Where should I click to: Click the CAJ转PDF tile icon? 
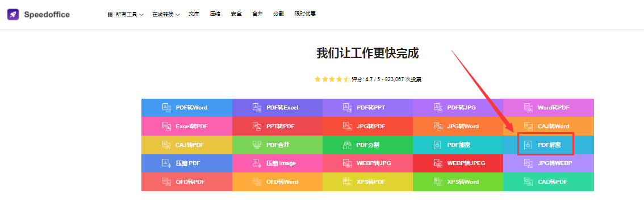[166, 145]
